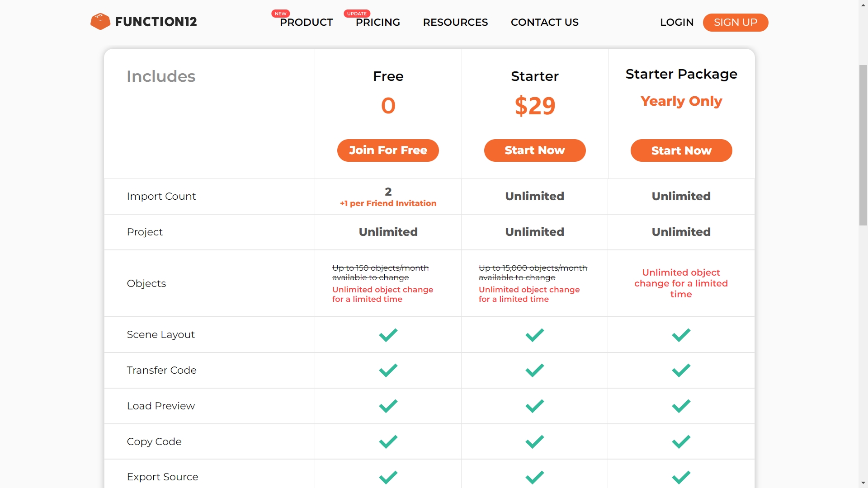Open the PRODUCT menu

tap(307, 23)
